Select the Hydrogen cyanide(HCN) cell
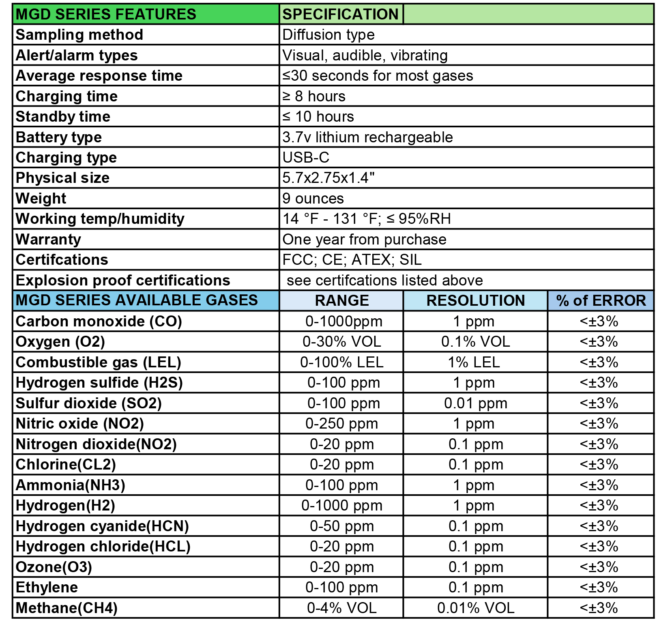This screenshot has width=672, height=622. pyautogui.click(x=146, y=526)
